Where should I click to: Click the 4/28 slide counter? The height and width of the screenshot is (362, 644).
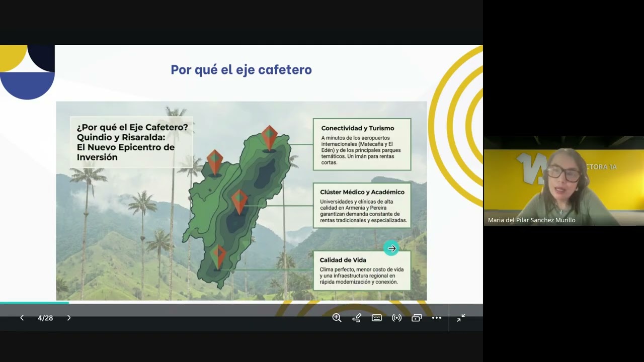(x=45, y=318)
